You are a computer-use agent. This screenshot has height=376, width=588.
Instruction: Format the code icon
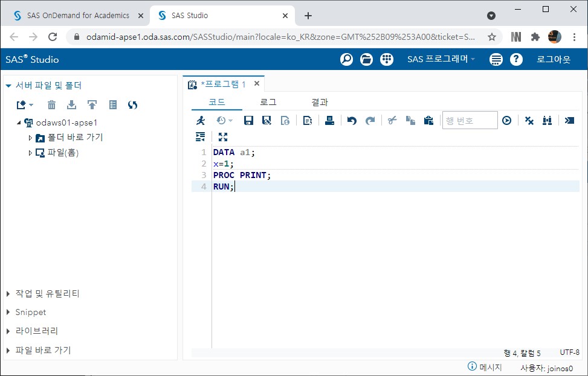(200, 136)
